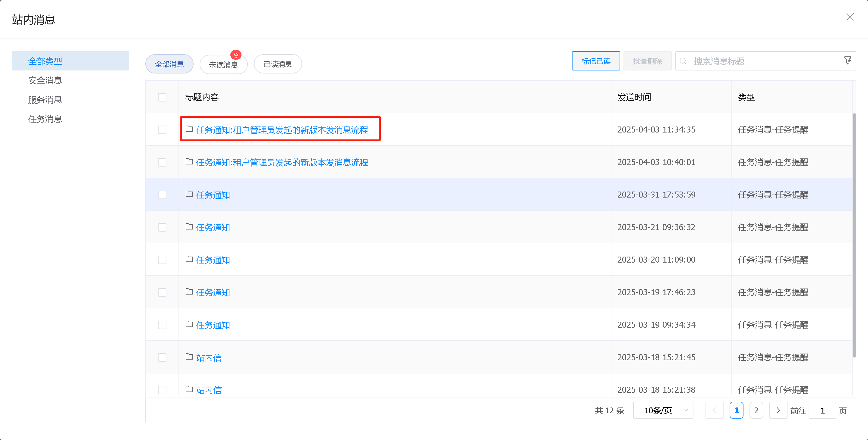Screen dimensions: 868x440
Task: Select 安全消息 in the left sidebar
Action: [x=45, y=80]
